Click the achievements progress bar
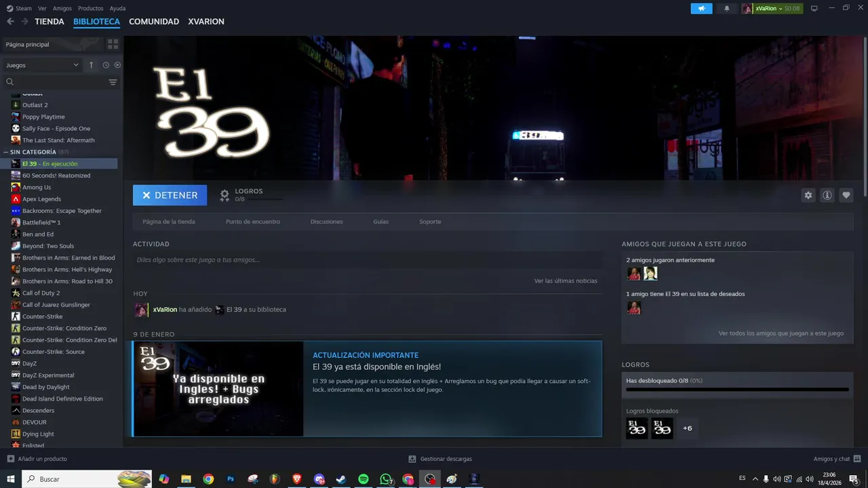 click(737, 390)
